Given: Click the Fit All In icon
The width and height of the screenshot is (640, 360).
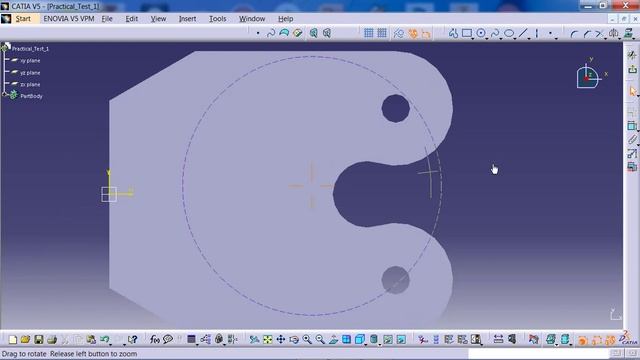Looking at the screenshot, I should point(267,339).
